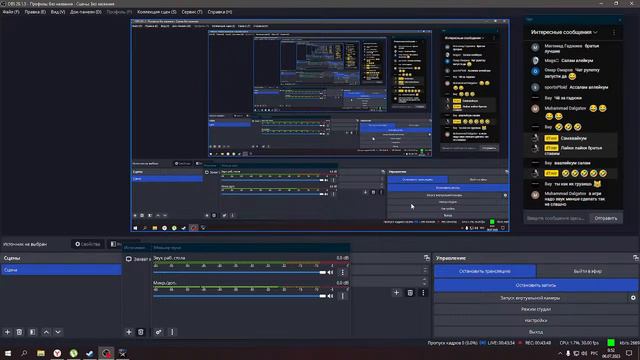Open Свойства source properties button
640x360 pixels.
[x=87, y=244]
